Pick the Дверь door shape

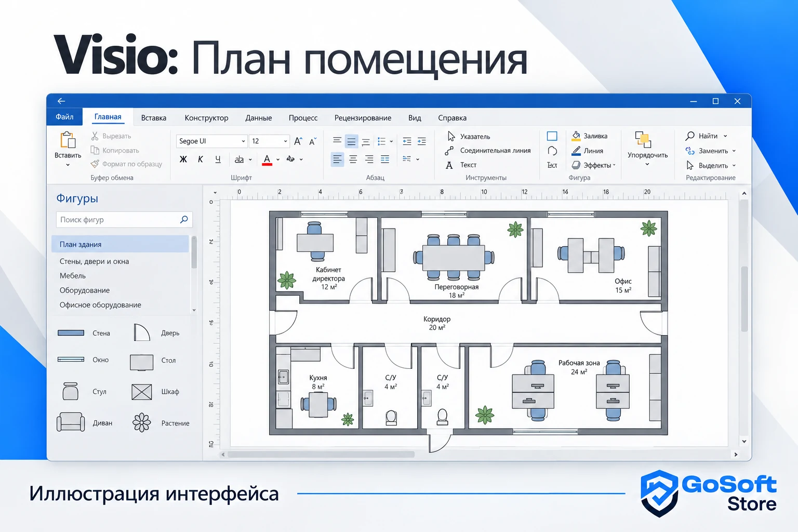pos(142,332)
